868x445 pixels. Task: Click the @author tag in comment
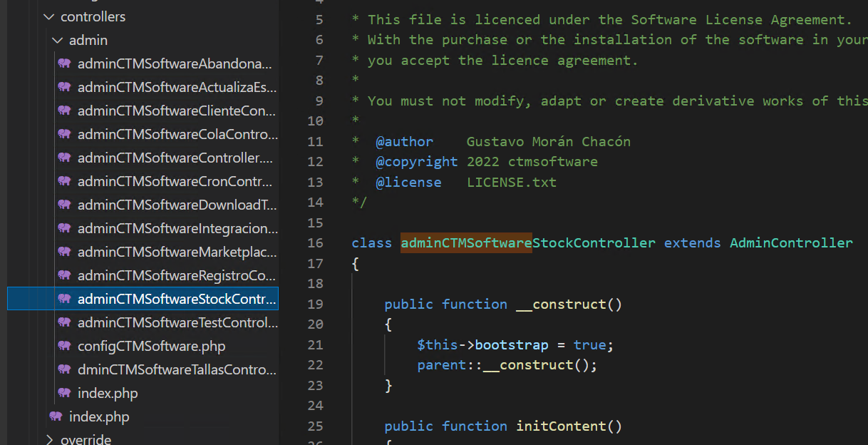tap(404, 142)
